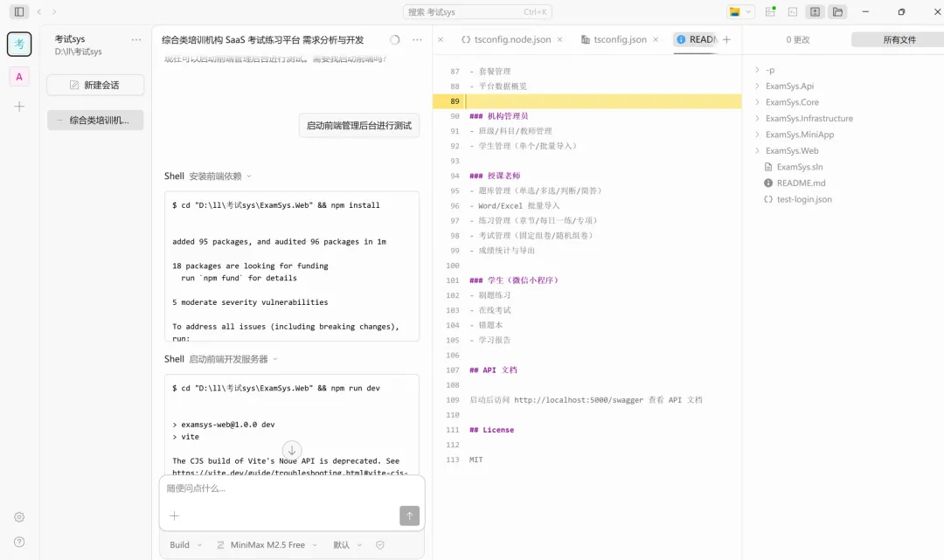Click the 搜索 考试sys search box
Viewport: 944px width, 560px height.
(x=477, y=12)
